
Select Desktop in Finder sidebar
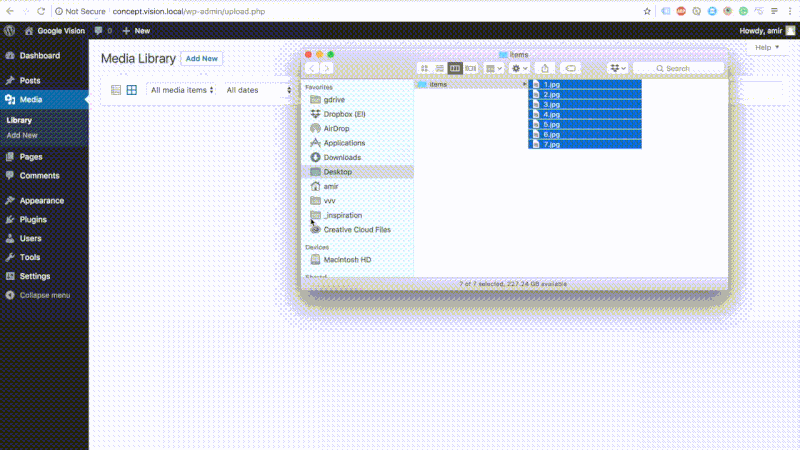(x=357, y=172)
